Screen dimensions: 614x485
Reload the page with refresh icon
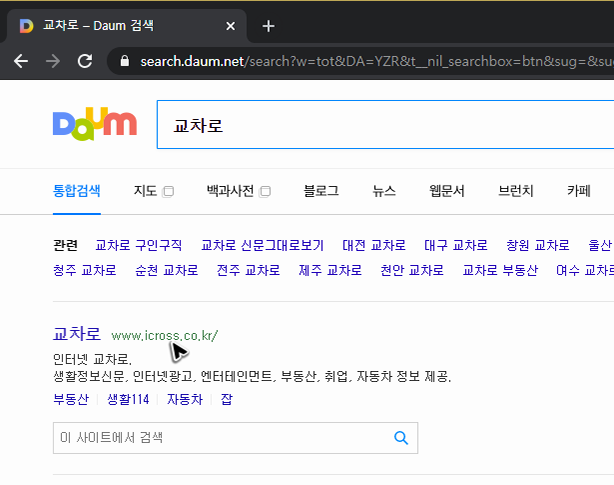(85, 61)
